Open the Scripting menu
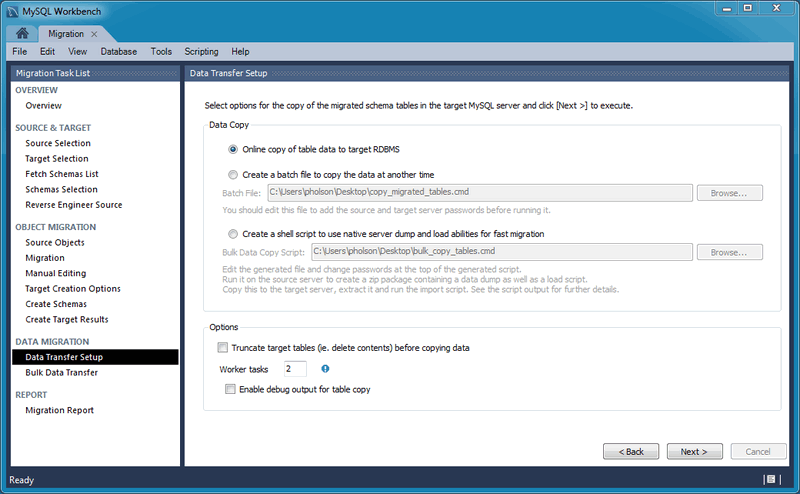The width and height of the screenshot is (800, 494). tap(202, 52)
